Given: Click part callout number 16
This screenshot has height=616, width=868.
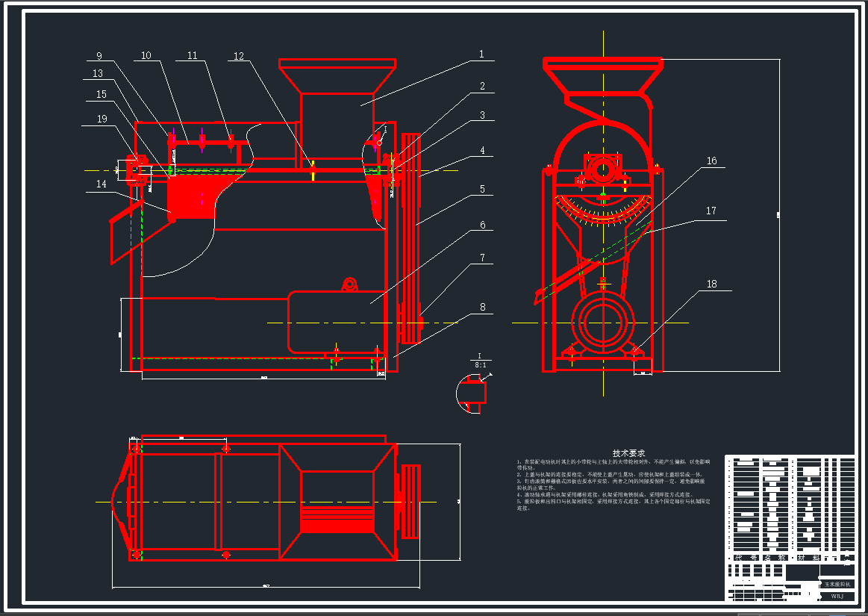Looking at the screenshot, I should [x=711, y=161].
